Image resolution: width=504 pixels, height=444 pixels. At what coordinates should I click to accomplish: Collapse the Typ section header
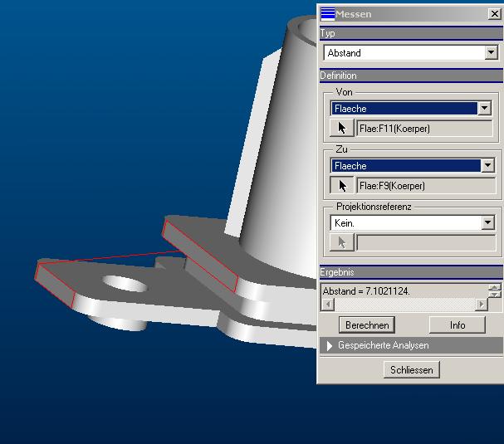[x=412, y=33]
